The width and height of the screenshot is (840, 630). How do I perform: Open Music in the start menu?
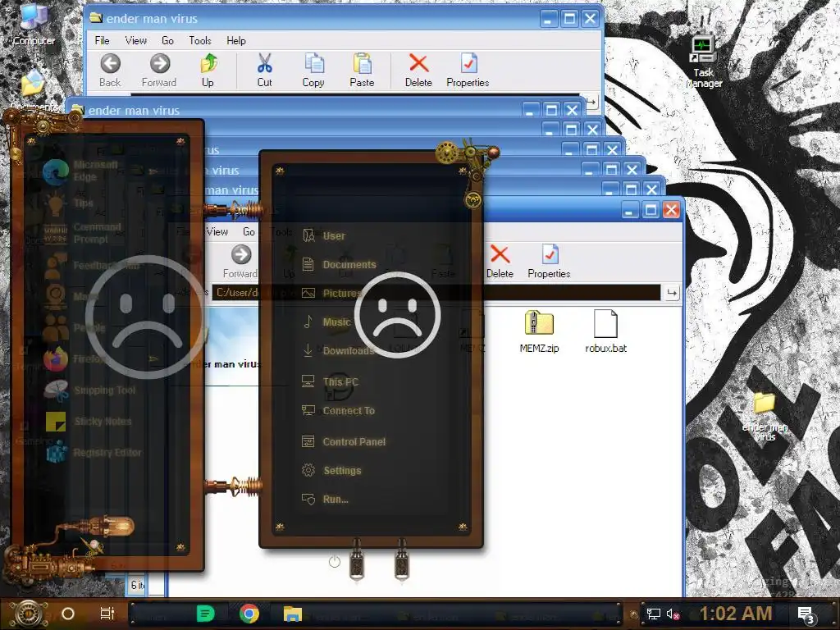326,322
